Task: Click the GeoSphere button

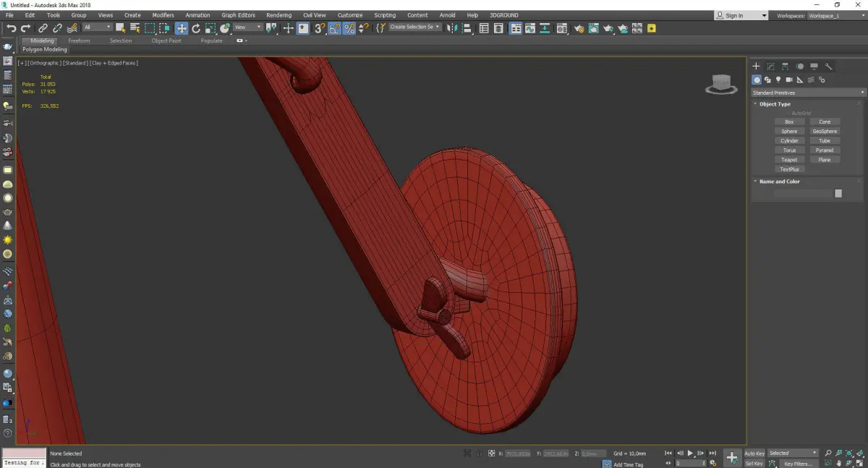Action: point(825,131)
